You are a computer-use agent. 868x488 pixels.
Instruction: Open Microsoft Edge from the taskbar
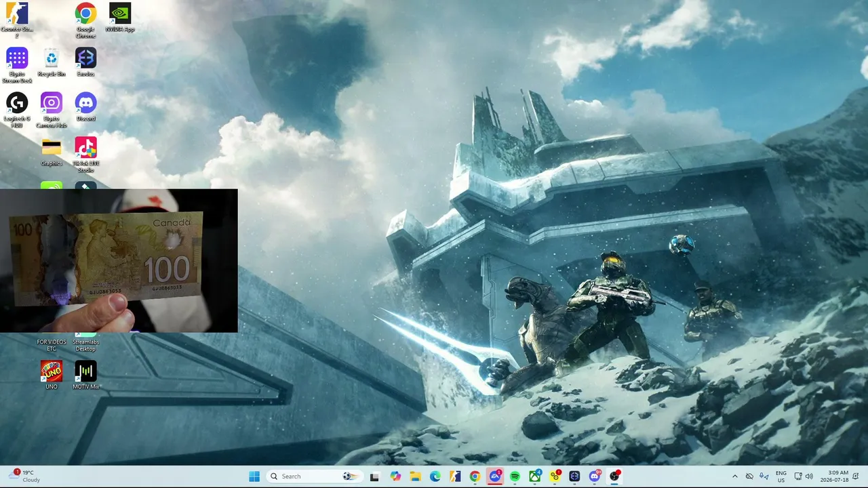[435, 476]
